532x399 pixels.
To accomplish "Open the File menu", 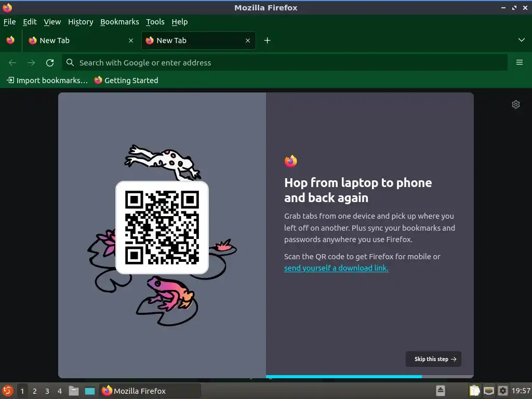I will (9, 22).
